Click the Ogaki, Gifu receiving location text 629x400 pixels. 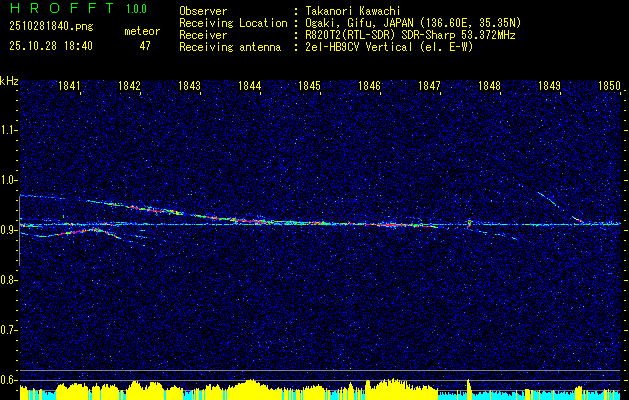(x=415, y=22)
